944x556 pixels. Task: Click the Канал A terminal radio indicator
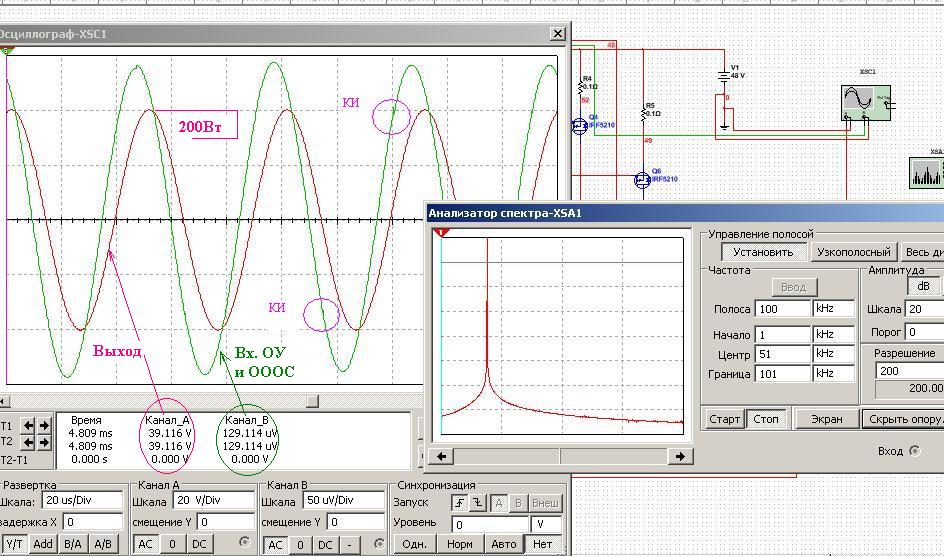point(244,542)
